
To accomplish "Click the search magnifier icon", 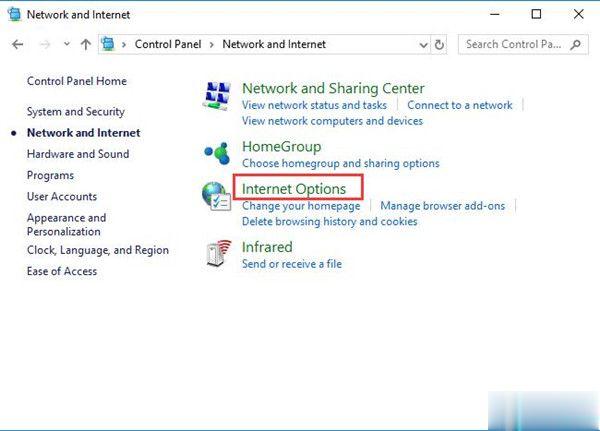I will click(x=575, y=45).
